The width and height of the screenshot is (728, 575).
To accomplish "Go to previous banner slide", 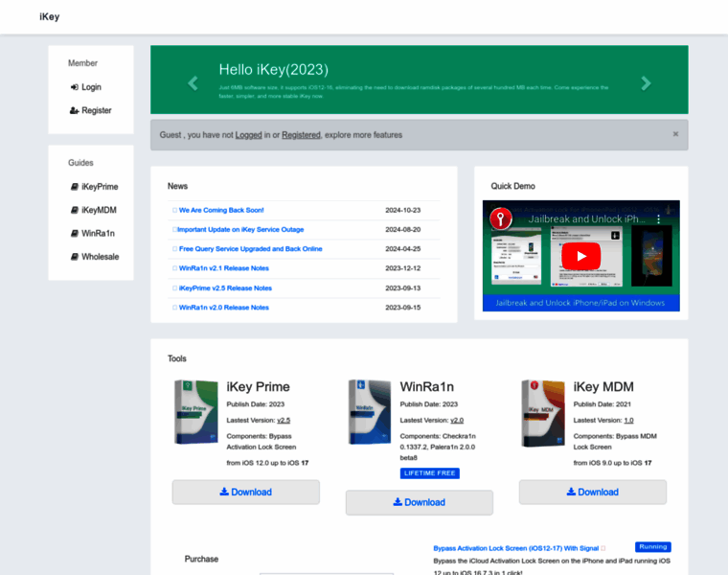I will 193,83.
